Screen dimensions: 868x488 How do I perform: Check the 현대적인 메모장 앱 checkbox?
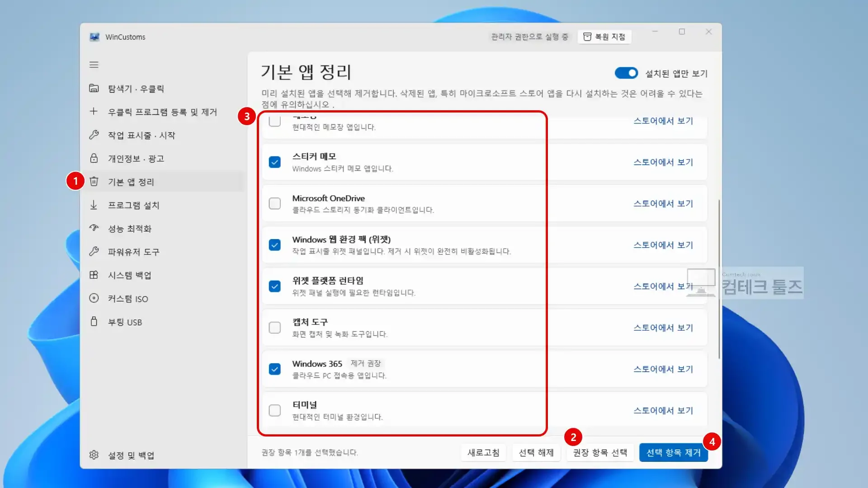(275, 121)
